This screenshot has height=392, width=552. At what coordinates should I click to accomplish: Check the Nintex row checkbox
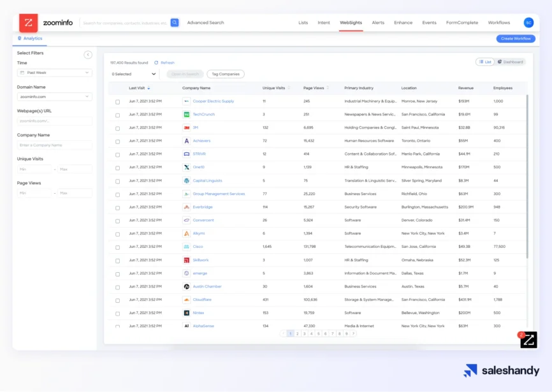pyautogui.click(x=117, y=314)
